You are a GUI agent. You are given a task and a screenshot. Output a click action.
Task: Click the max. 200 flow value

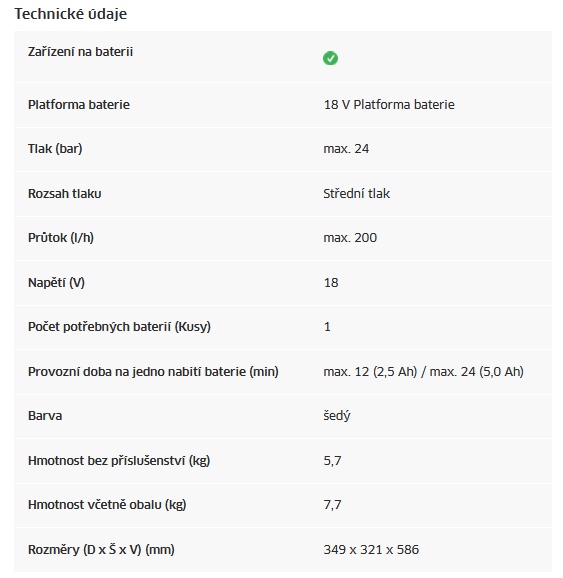coord(350,238)
